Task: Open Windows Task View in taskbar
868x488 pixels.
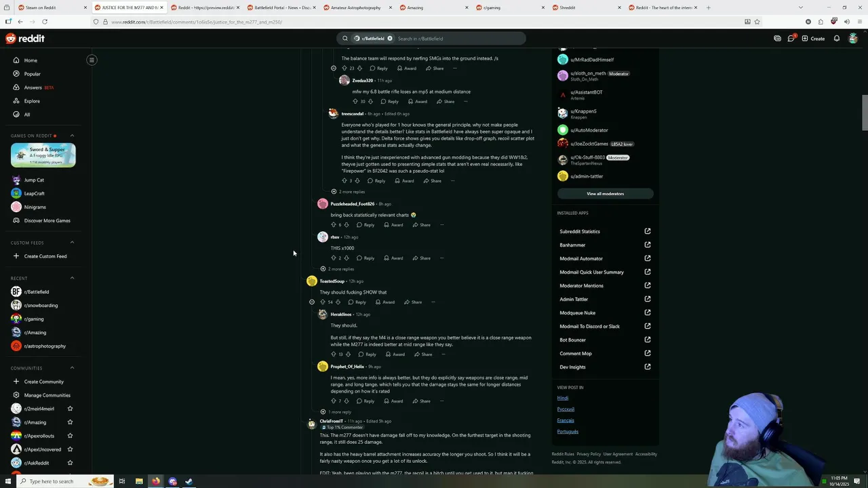Action: pos(122,481)
